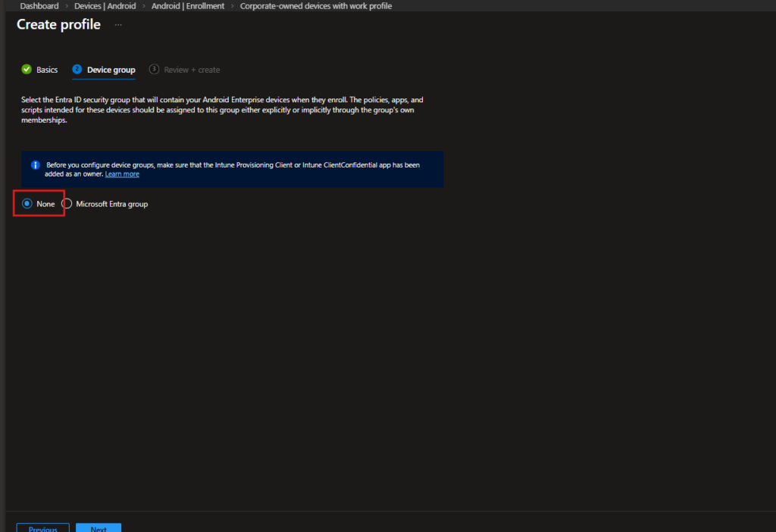Navigate to Dashboard breadcrumb
Viewport: 776px width, 532px height.
pyautogui.click(x=39, y=6)
